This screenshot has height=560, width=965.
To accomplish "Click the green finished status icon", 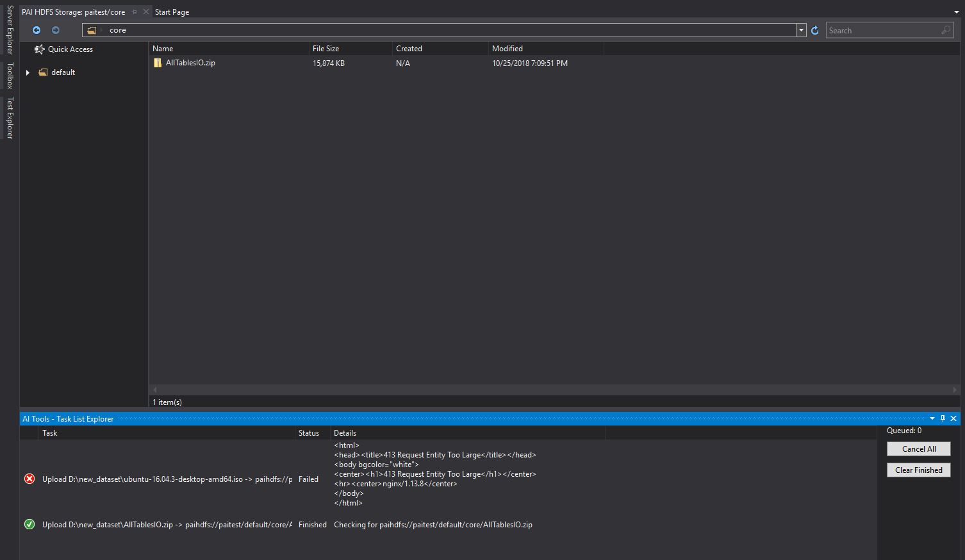I will pyautogui.click(x=29, y=524).
